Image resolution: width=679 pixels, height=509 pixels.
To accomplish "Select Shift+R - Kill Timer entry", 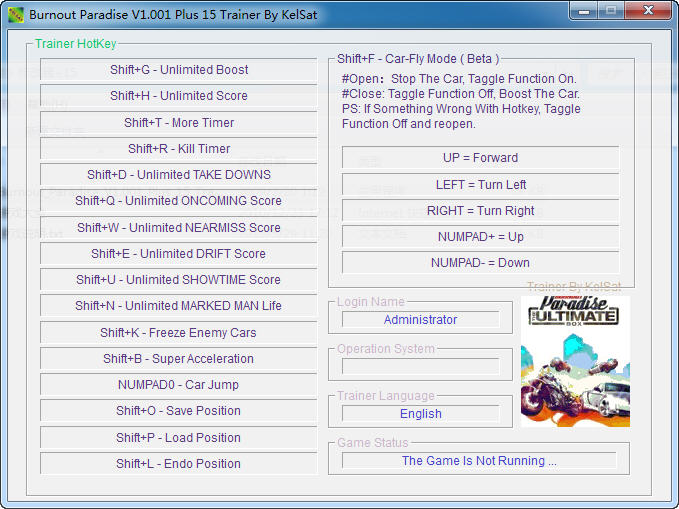I will coord(179,149).
